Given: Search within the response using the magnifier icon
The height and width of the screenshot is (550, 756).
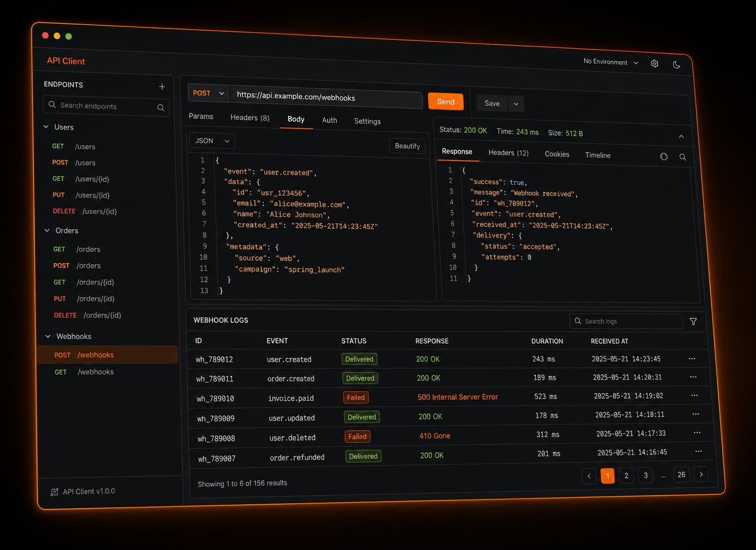Looking at the screenshot, I should tap(682, 157).
